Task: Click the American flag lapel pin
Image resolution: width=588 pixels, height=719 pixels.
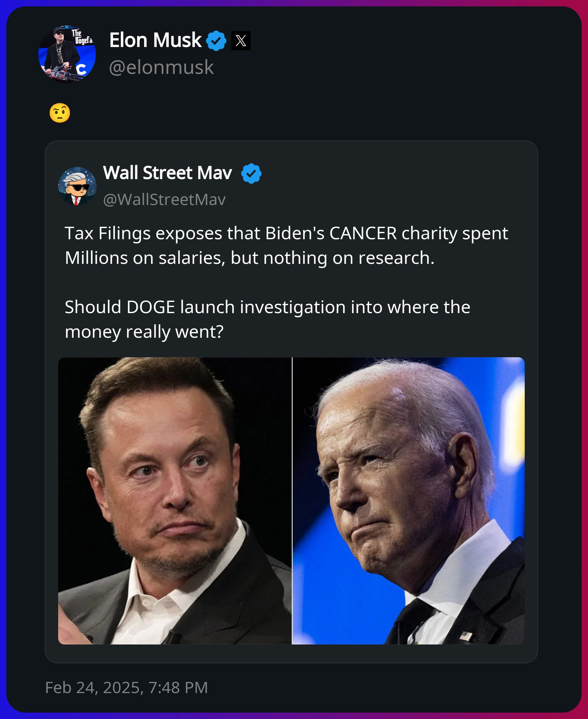Action: pyautogui.click(x=465, y=636)
